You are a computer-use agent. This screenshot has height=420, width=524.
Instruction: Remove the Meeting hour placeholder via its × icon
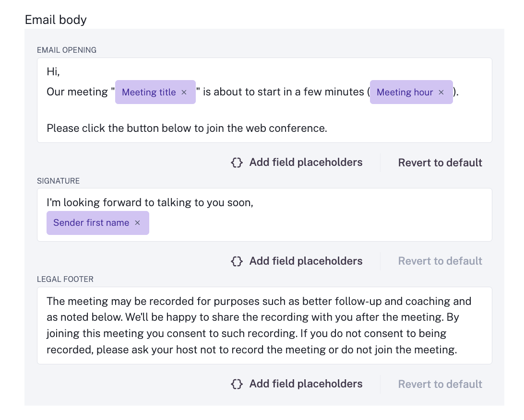(441, 92)
